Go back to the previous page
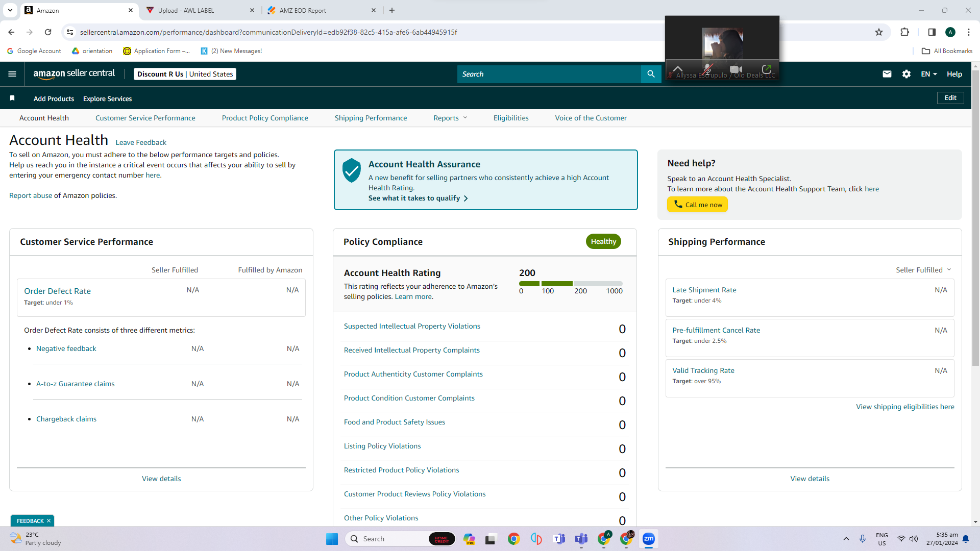Screen dimensions: 980x551 pos(11,32)
